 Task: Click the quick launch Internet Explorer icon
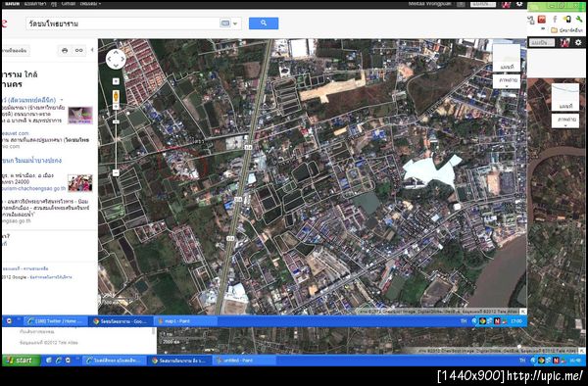pyautogui.click(x=58, y=361)
